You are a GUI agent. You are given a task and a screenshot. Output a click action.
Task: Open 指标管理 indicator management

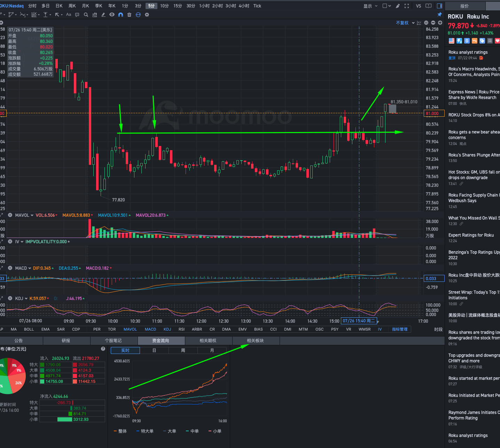(400, 329)
